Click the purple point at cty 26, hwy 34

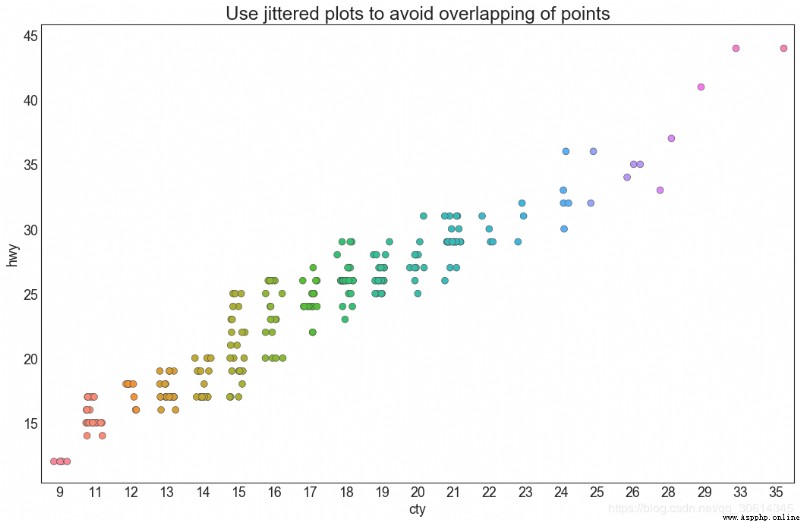pyautogui.click(x=627, y=177)
